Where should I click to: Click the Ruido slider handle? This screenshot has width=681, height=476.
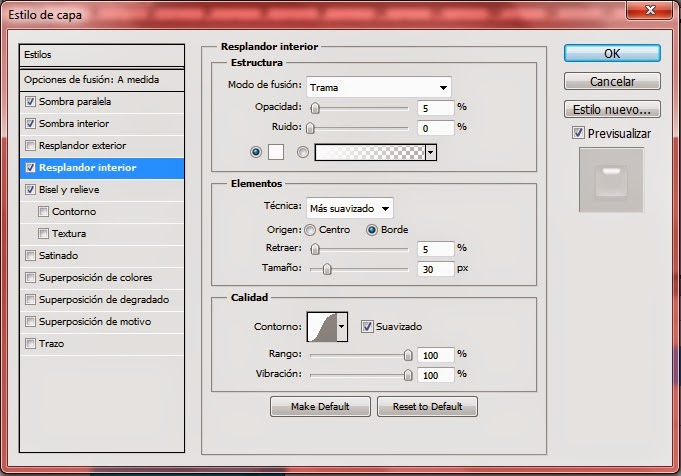coord(310,128)
